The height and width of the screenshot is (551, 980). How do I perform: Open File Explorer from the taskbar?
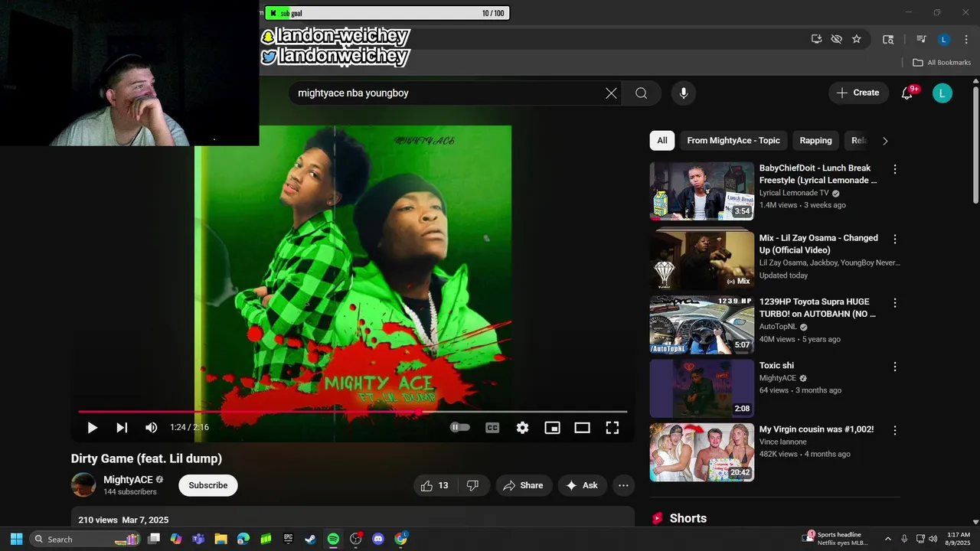click(220, 539)
